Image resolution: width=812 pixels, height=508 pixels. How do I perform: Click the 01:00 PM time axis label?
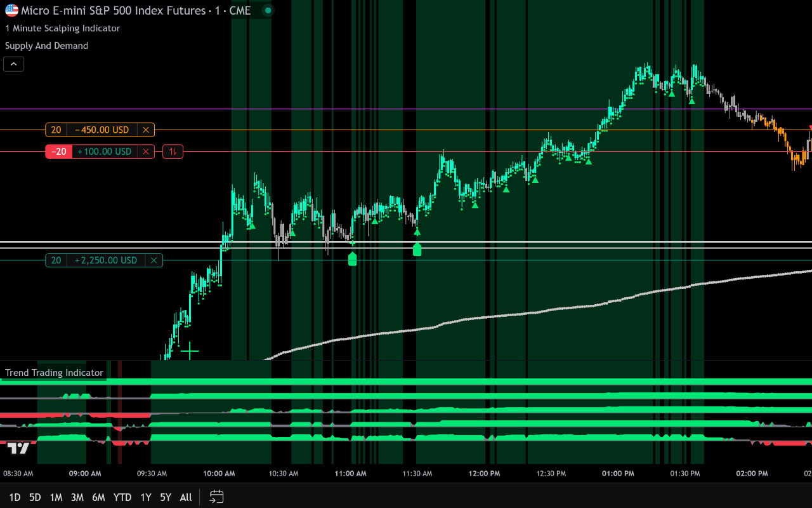(618, 474)
